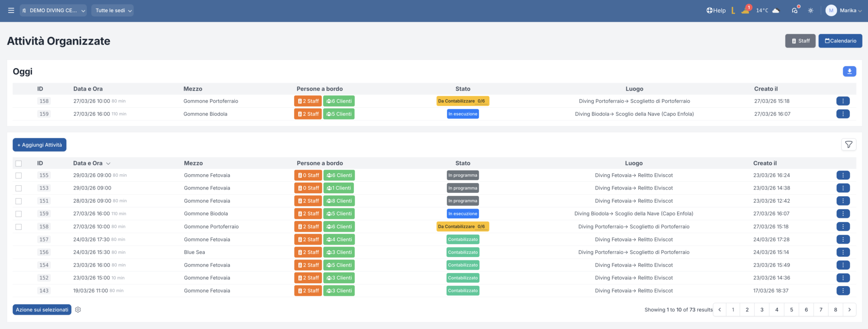Go to results page 3
This screenshot has height=329, width=868.
[762, 310]
